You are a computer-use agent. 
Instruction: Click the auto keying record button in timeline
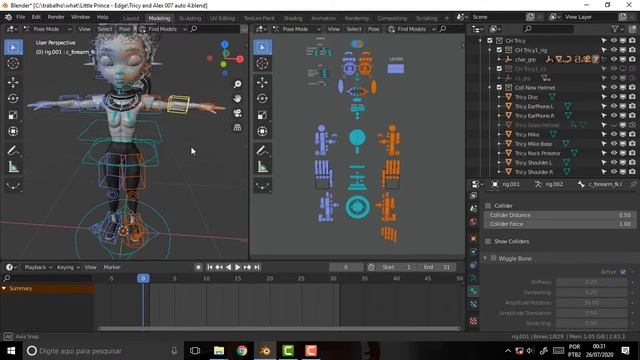tap(198, 267)
